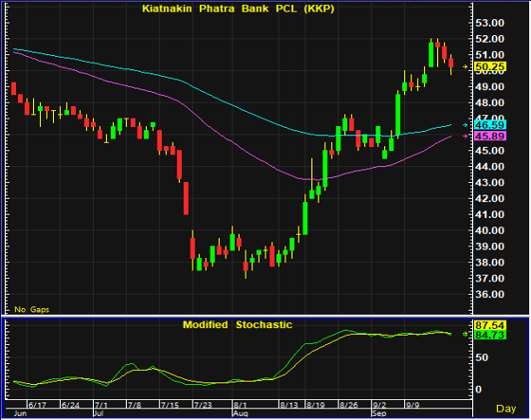Click the cyan arrow beside 46.59
The image size is (531, 420).
466,125
